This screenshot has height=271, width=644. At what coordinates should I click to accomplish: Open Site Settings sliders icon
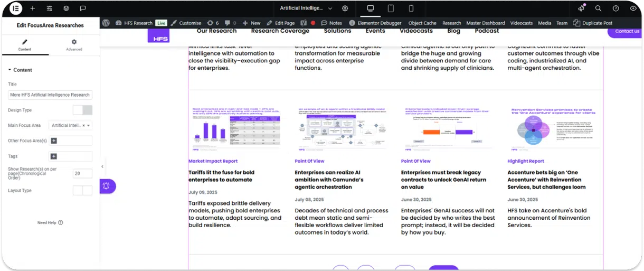[49, 8]
